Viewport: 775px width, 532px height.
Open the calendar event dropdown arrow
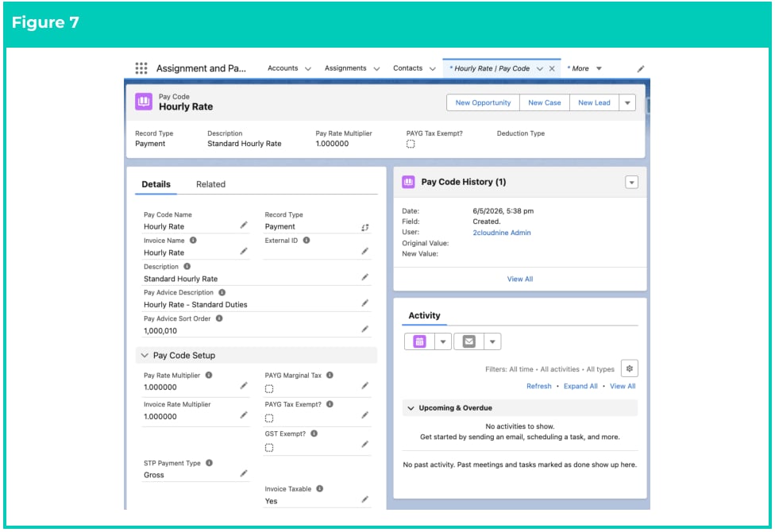coord(443,341)
